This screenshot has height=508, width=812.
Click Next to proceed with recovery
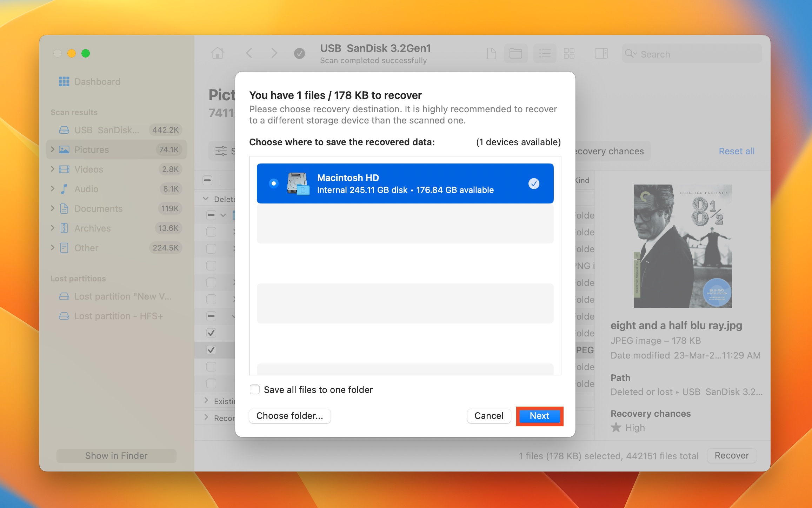tap(539, 415)
